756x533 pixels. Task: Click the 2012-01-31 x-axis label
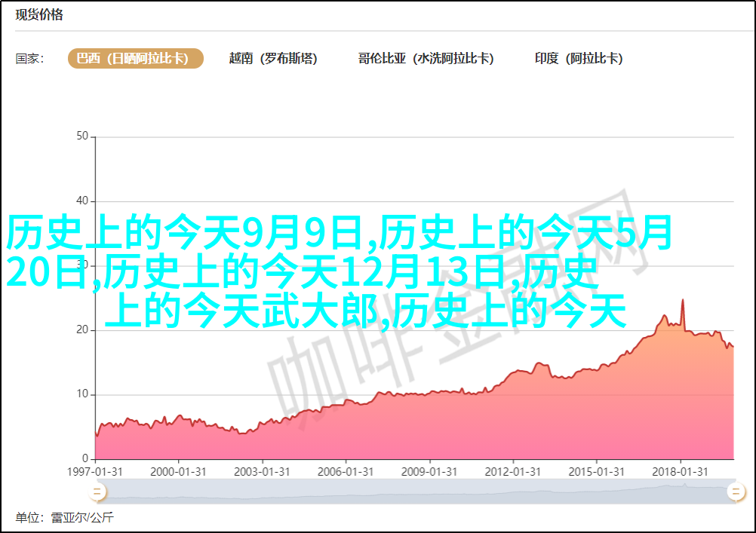[512, 472]
